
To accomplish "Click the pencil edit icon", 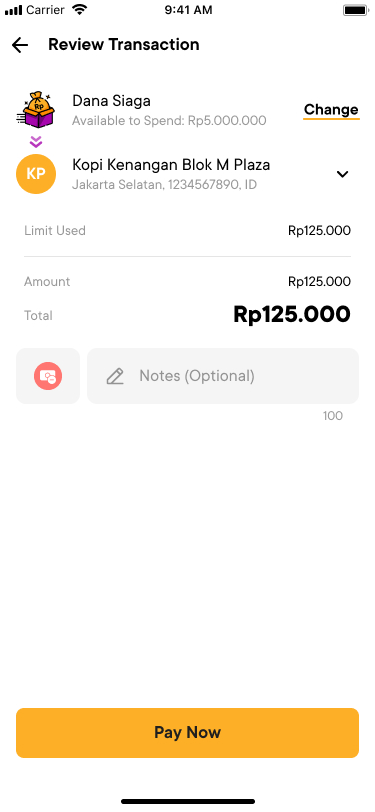I will (x=115, y=376).
